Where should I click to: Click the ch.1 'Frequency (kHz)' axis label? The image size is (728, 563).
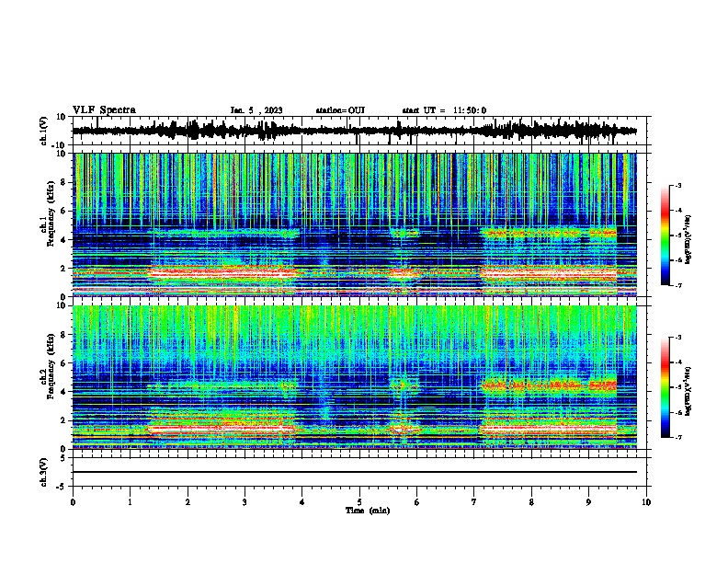[51, 214]
